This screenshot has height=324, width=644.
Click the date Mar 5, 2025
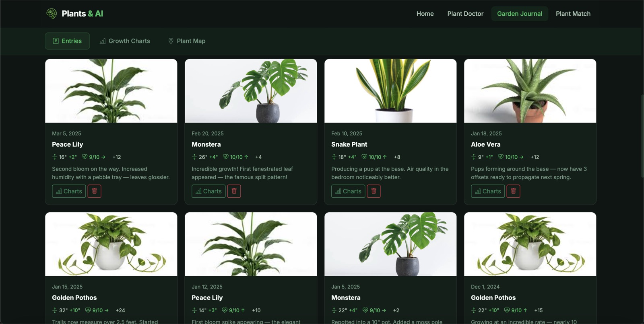[x=66, y=133]
